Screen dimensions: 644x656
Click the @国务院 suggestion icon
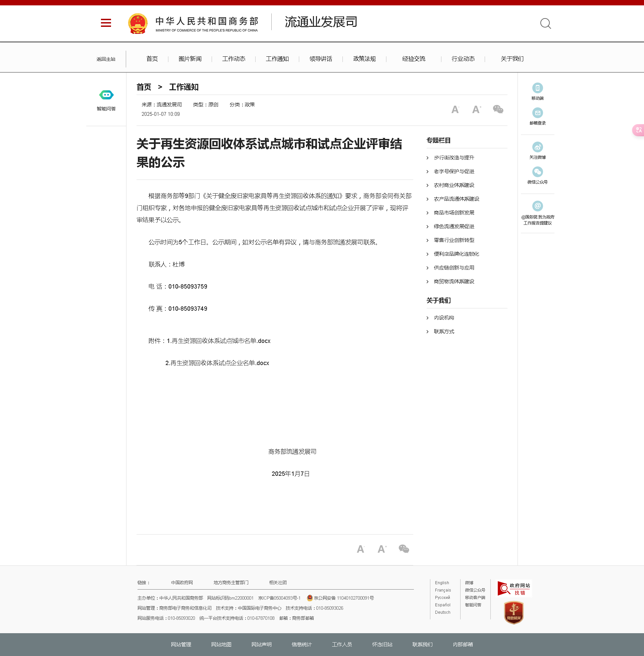point(537,206)
